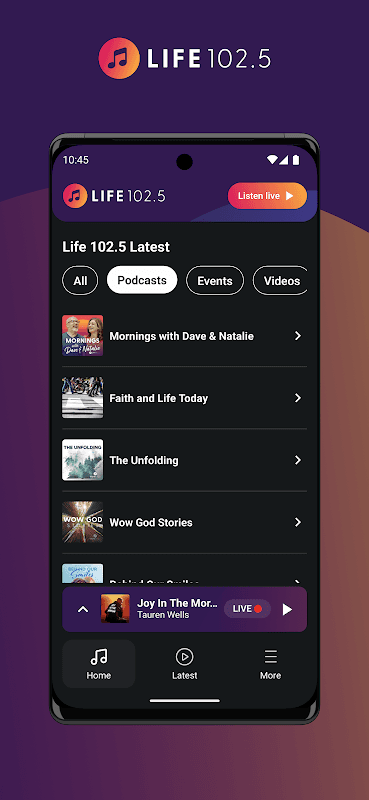
Task: Tap the battery status icon
Action: 296,160
